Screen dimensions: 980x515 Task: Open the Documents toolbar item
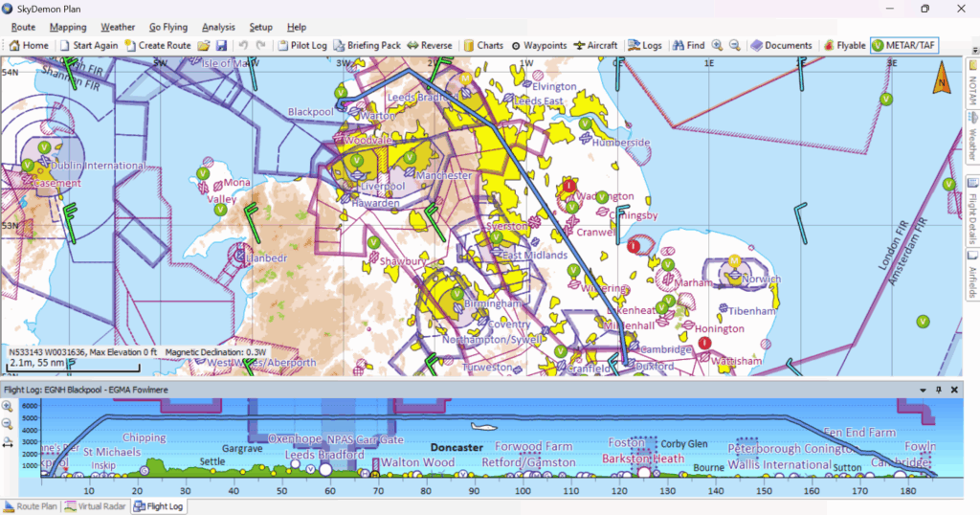tap(781, 45)
